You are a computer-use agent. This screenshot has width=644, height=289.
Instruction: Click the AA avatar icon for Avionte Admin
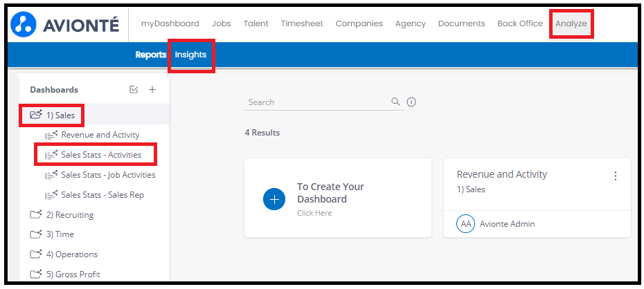coord(465,224)
